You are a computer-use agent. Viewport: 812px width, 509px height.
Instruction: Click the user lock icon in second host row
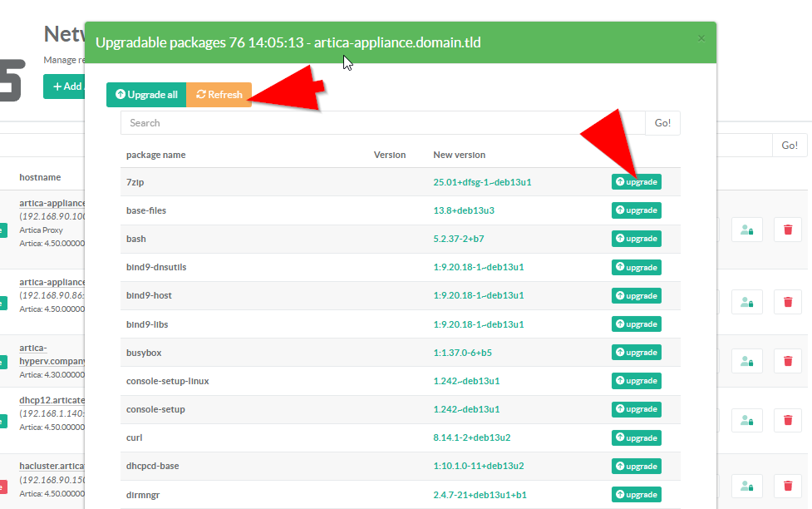point(746,303)
